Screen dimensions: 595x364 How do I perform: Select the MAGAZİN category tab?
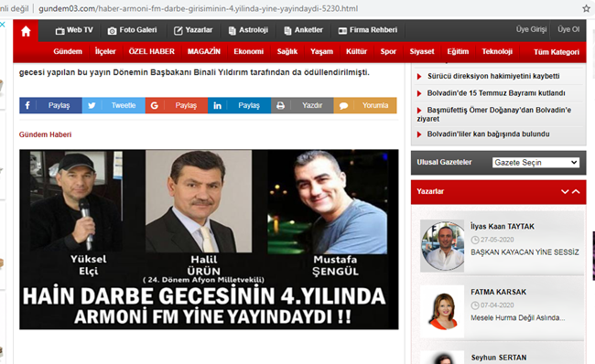coord(204,51)
